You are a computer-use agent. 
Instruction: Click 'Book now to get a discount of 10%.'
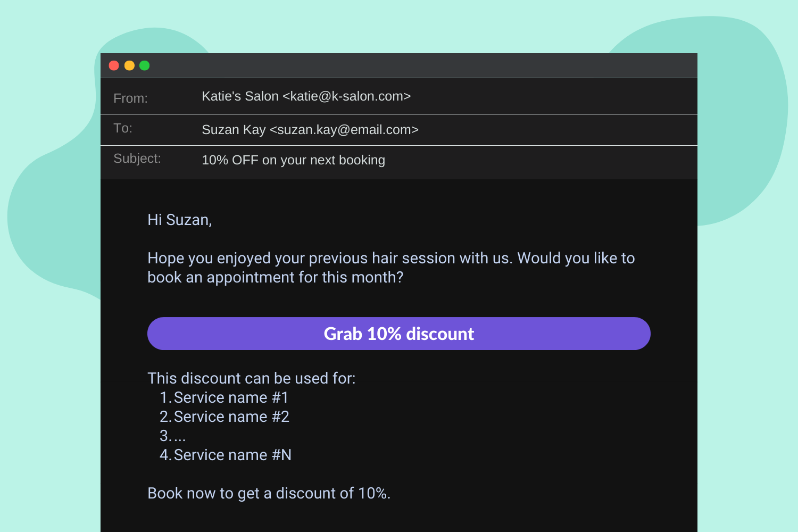[269, 493]
